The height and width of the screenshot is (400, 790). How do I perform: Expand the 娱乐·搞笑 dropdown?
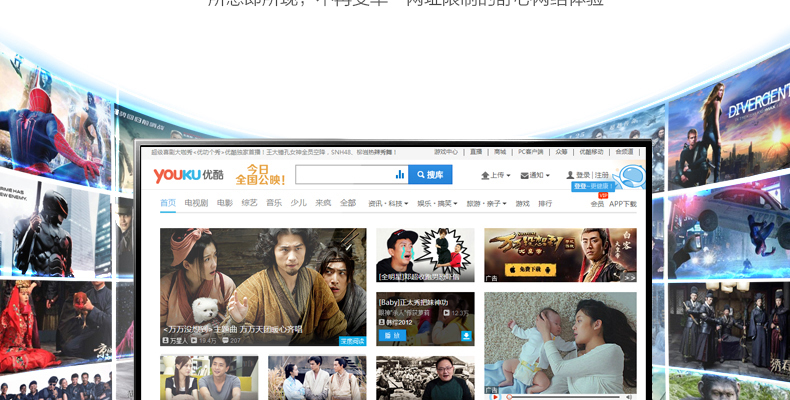[x=437, y=204]
